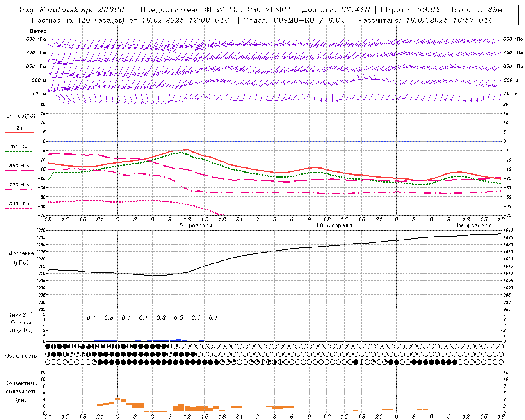
Task: Click the Осадки precipitation label
Action: point(21,322)
